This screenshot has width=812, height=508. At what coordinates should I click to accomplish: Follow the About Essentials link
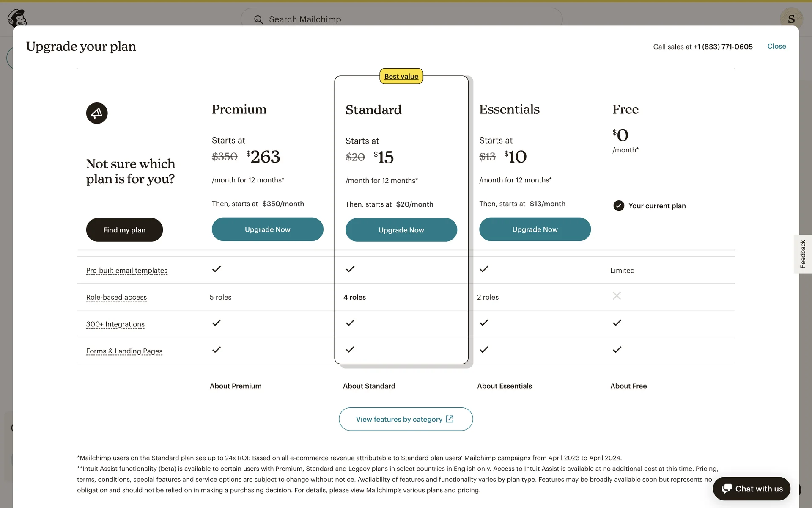(x=504, y=386)
